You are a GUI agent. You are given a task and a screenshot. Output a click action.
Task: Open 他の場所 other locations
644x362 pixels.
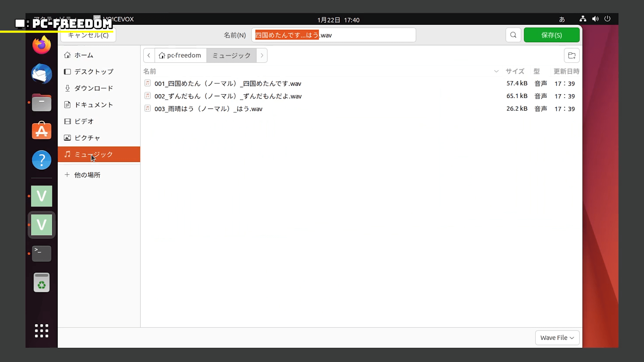tap(87, 175)
